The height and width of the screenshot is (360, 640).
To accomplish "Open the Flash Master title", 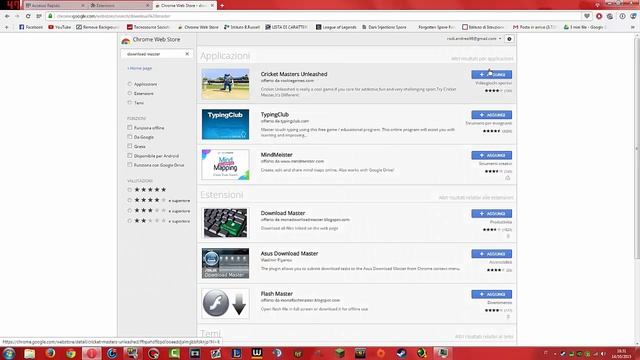I will pos(277,293).
